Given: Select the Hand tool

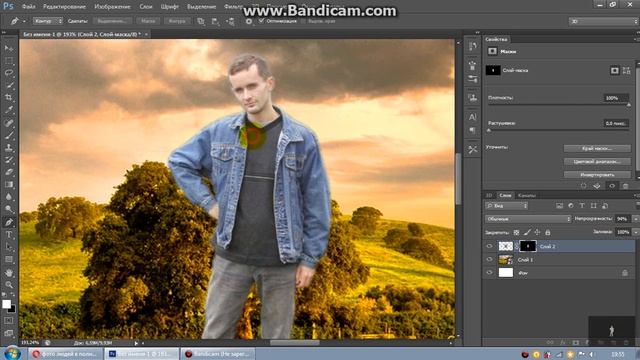Looking at the screenshot, I should (9, 272).
